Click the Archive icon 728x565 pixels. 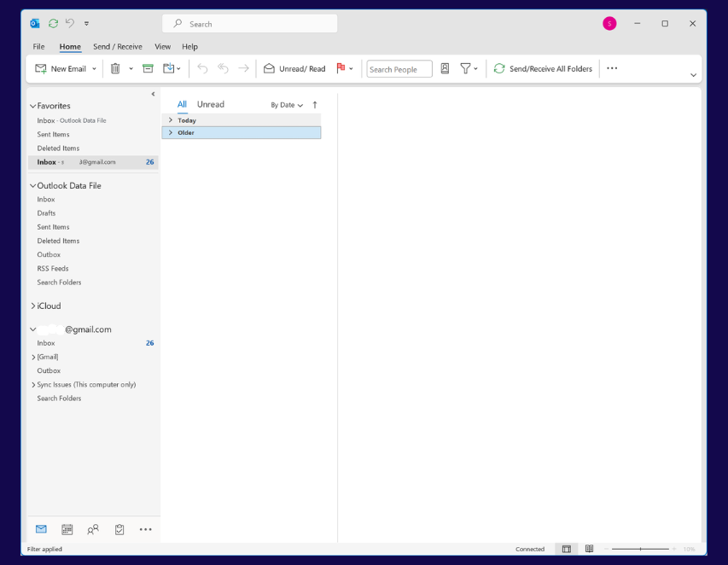pyautogui.click(x=148, y=69)
